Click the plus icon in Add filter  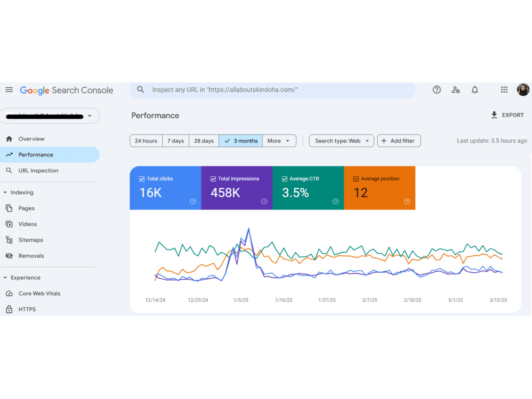[x=384, y=141]
